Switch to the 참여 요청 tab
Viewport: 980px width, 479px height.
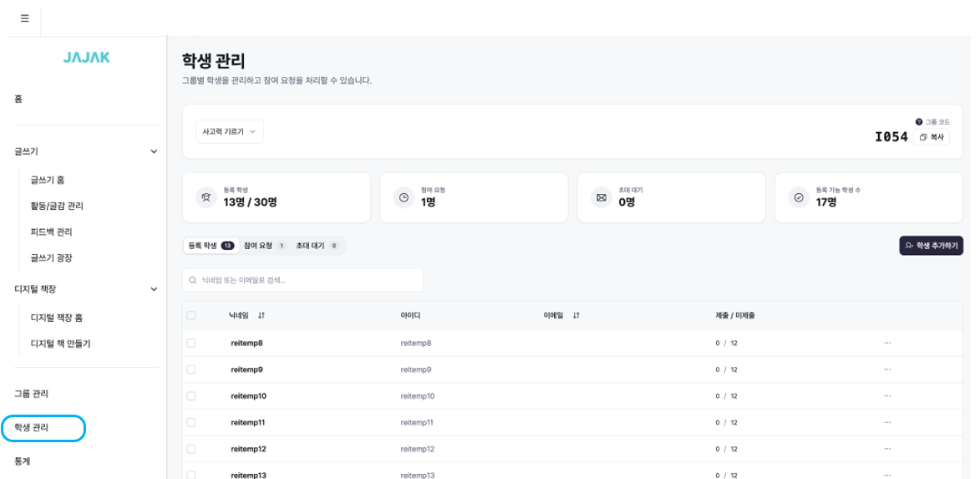tap(264, 246)
